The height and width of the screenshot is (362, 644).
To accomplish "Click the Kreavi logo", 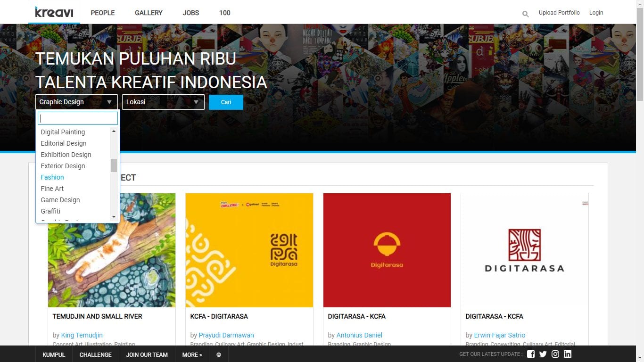I will 54,12.
